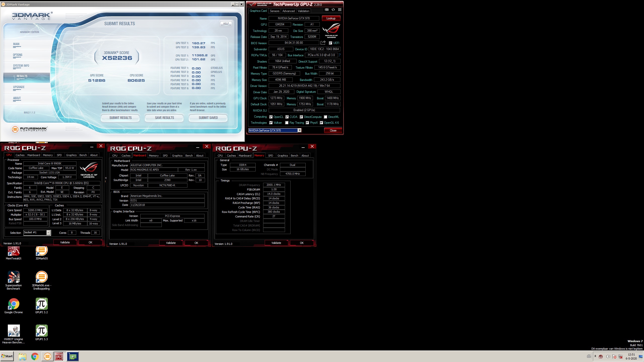This screenshot has height=362, width=644.
Task: Click Chrome icon in the taskbar
Action: coord(35,356)
